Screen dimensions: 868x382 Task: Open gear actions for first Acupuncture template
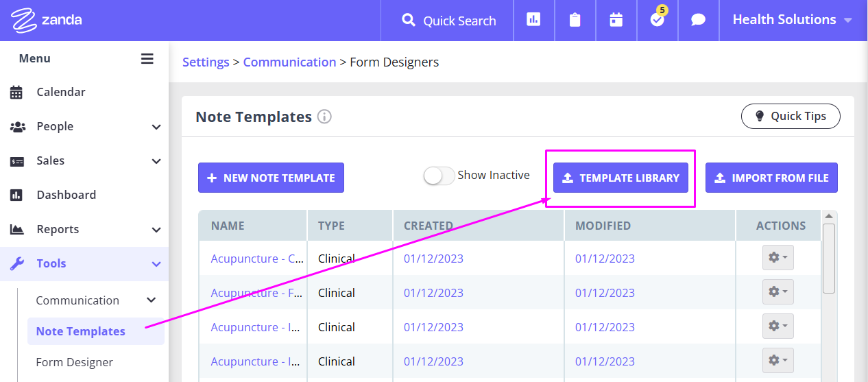778,257
